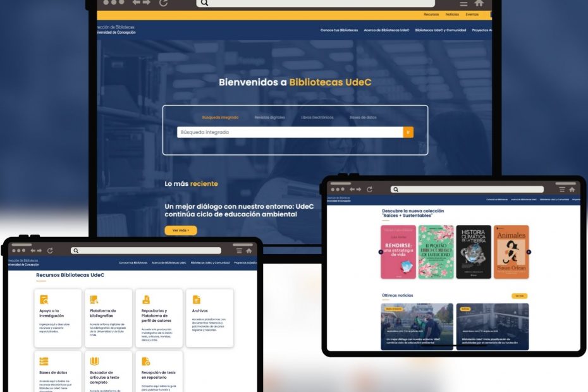Click the back arrow in the left tablet browser
This screenshot has width=588, height=392.
pos(33,250)
